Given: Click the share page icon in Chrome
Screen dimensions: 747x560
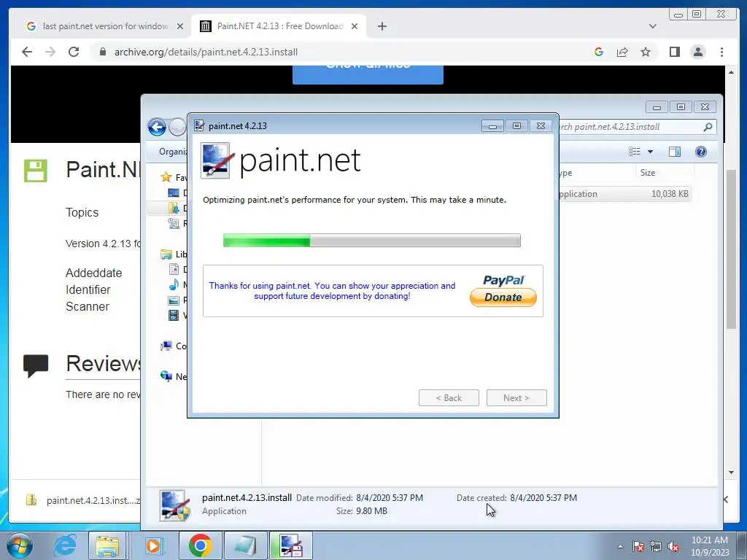Looking at the screenshot, I should click(x=622, y=52).
